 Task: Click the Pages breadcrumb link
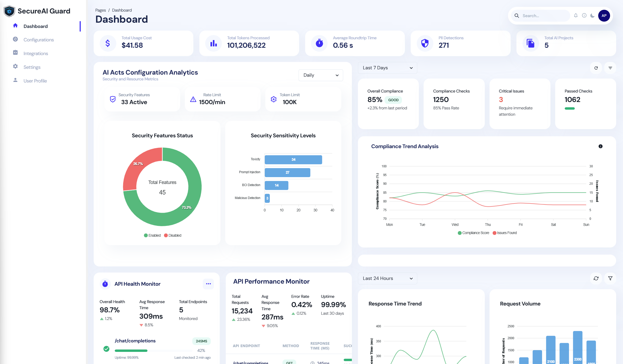point(100,10)
